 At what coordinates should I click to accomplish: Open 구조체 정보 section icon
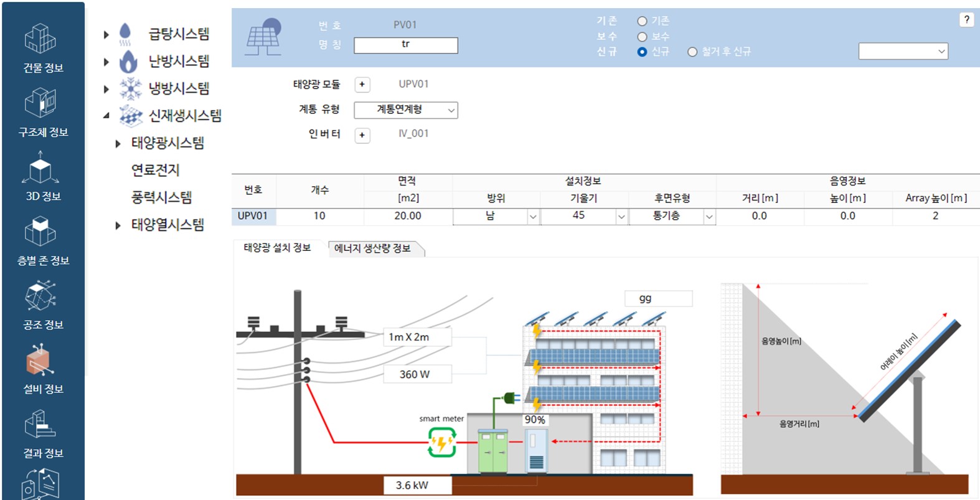point(40,103)
